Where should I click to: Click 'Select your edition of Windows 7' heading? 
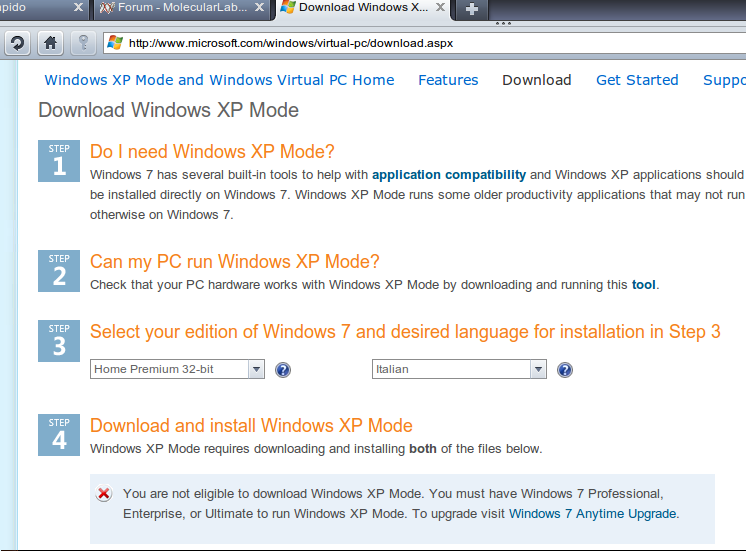click(x=405, y=332)
